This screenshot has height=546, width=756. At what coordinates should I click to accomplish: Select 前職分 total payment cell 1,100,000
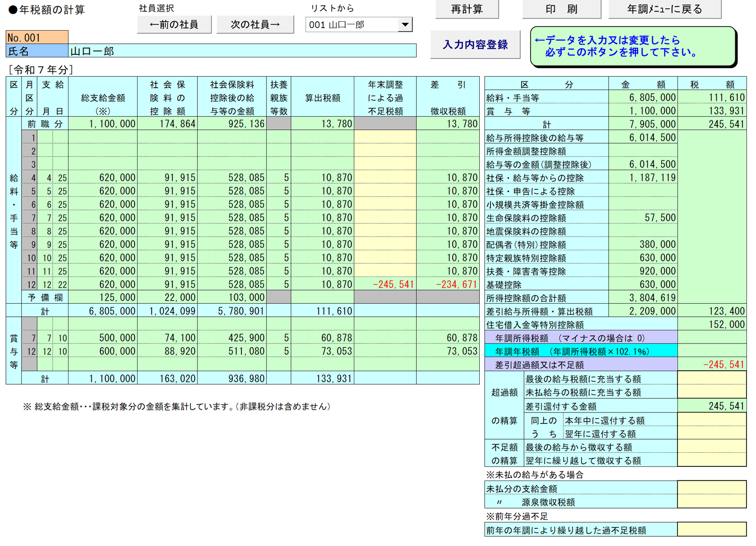[x=103, y=124]
